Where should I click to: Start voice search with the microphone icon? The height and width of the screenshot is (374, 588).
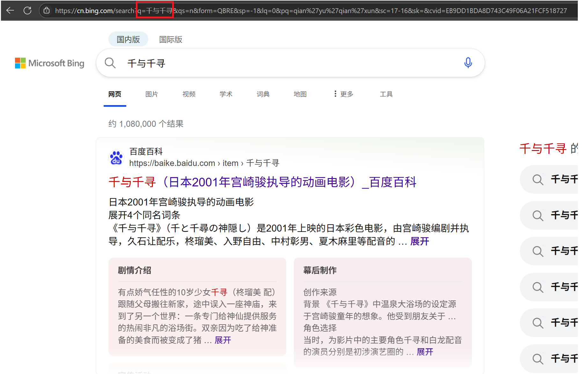coord(468,63)
